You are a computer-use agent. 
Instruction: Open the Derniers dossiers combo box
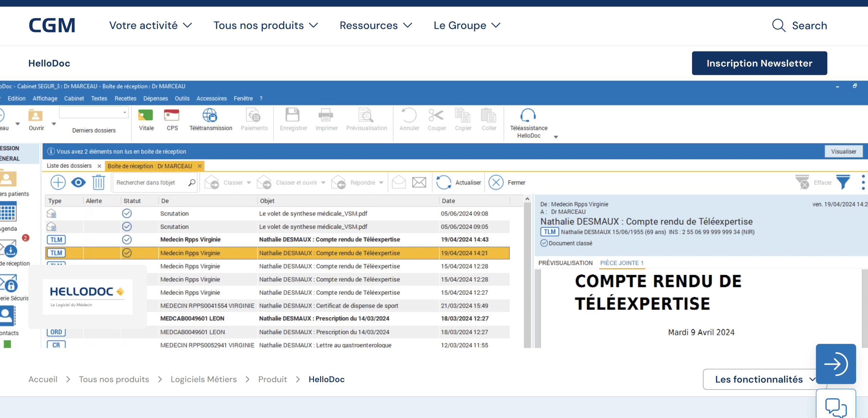click(94, 112)
